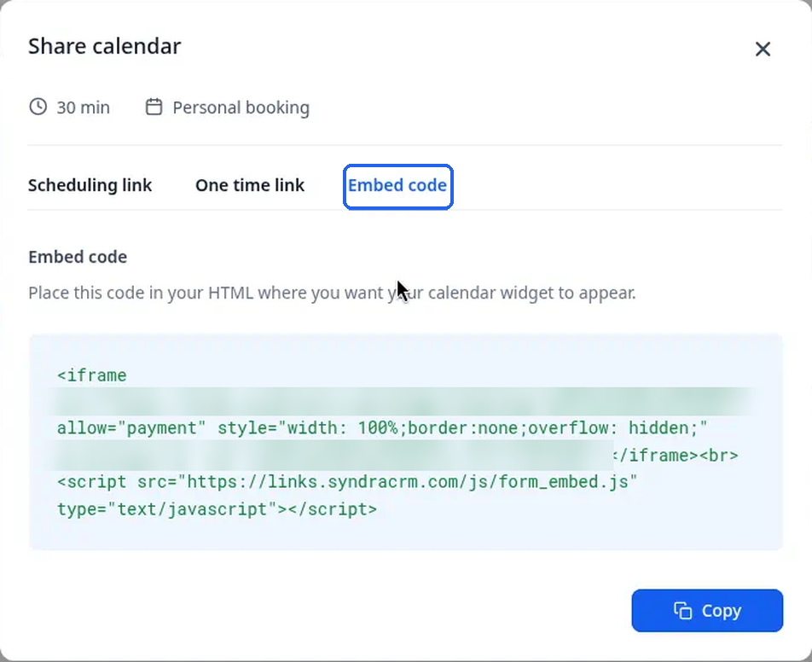The height and width of the screenshot is (662, 812).
Task: Click the "Embed code" section heading
Action: (x=78, y=257)
